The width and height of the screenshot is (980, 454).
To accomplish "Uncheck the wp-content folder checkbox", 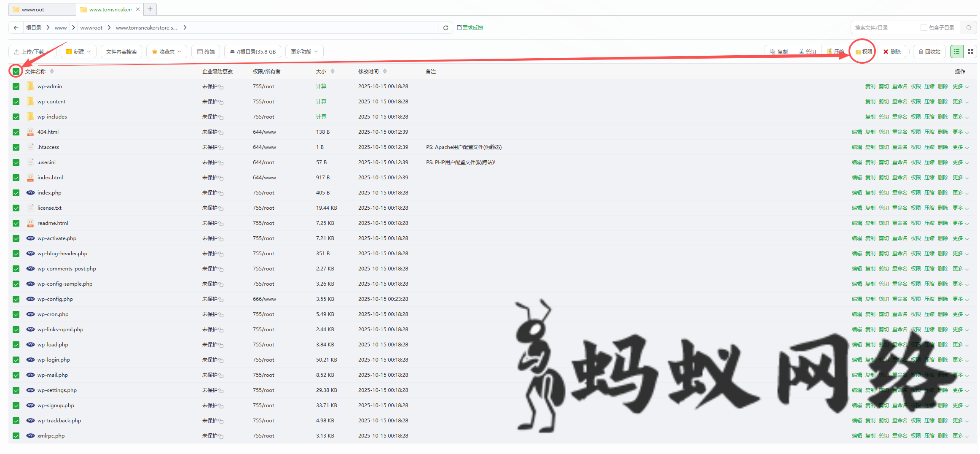I will pos(16,102).
